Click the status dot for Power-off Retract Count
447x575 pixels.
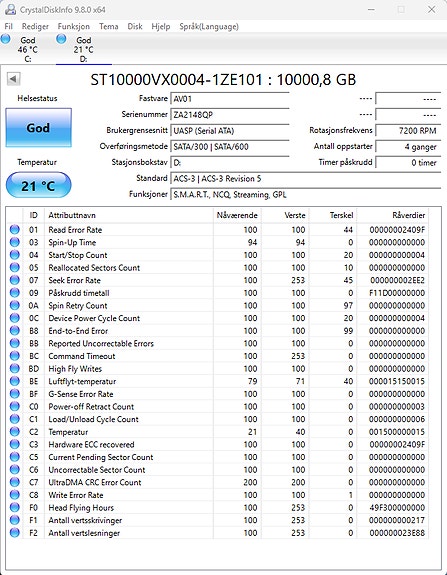click(15, 406)
